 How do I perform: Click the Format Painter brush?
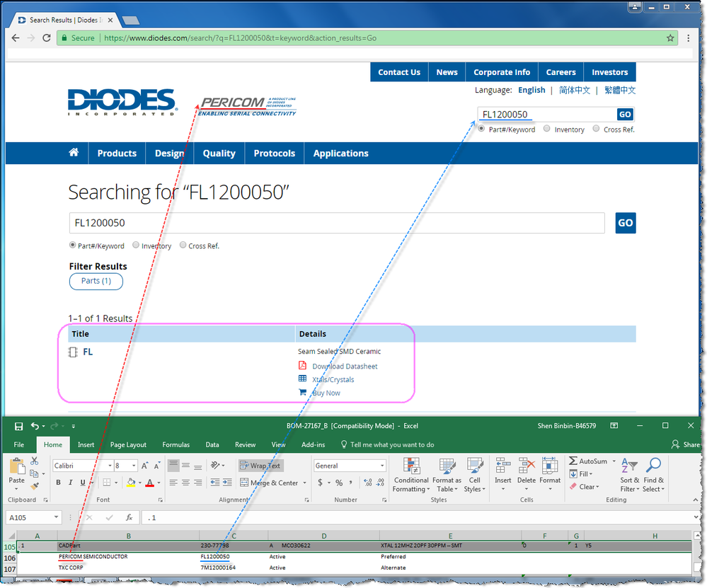[34, 486]
